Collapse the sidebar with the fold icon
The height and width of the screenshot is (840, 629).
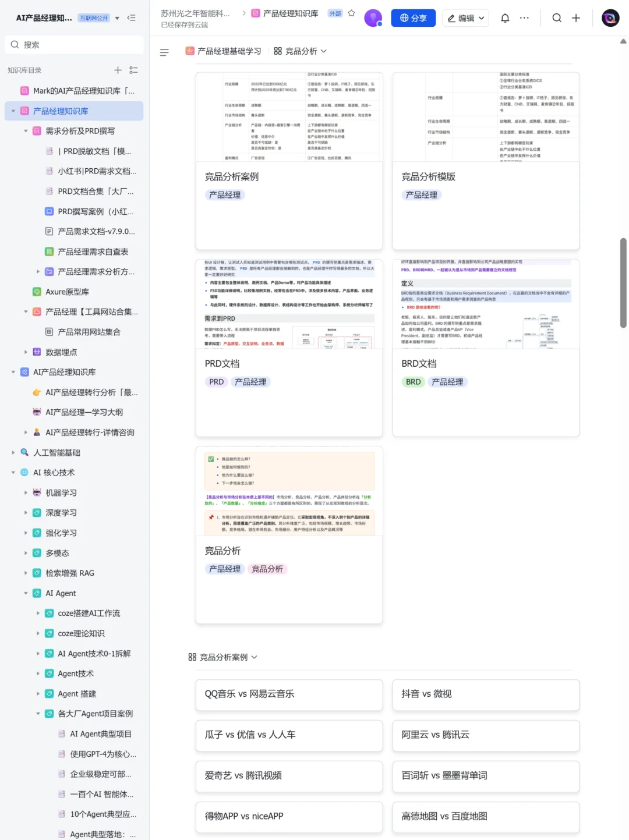click(132, 18)
